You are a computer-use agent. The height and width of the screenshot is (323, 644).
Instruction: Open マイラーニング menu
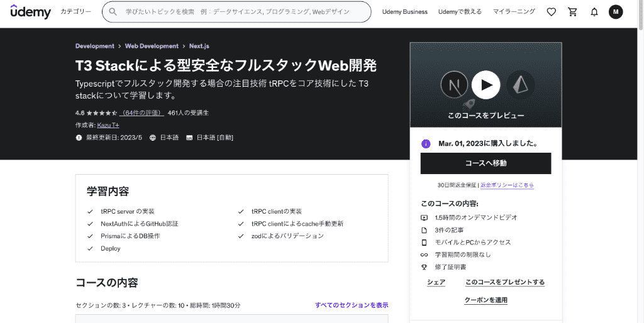pyautogui.click(x=514, y=12)
